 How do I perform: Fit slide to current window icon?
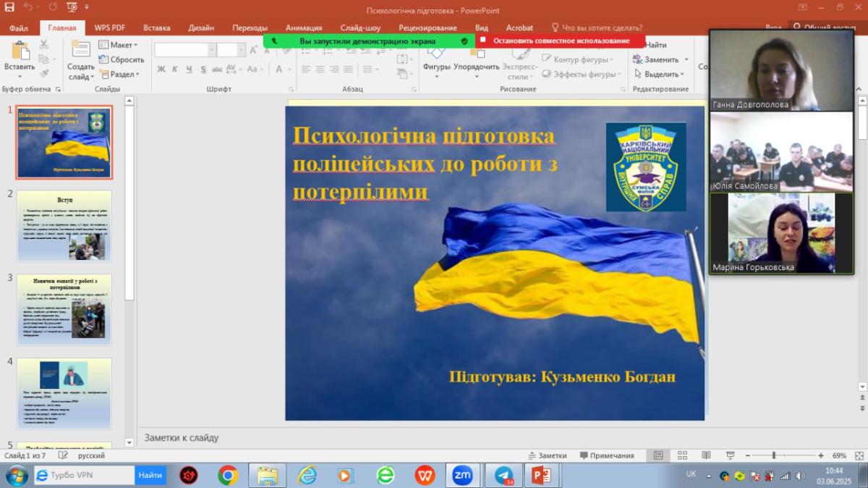(x=858, y=455)
